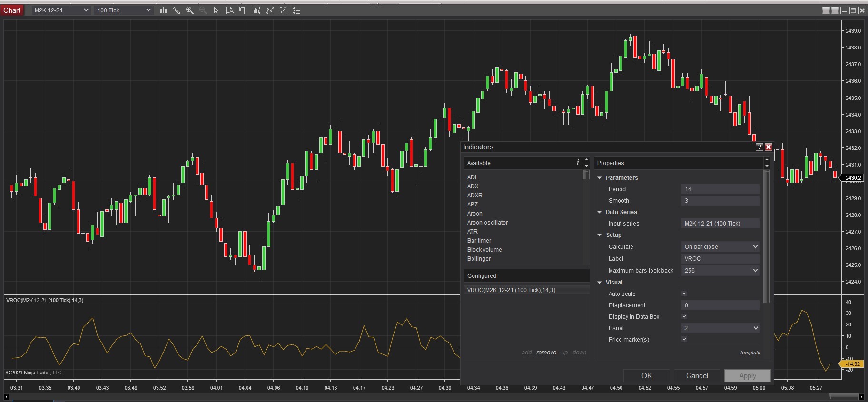Click the Chart tab label
Viewport: 868px width, 402px height.
coord(12,10)
